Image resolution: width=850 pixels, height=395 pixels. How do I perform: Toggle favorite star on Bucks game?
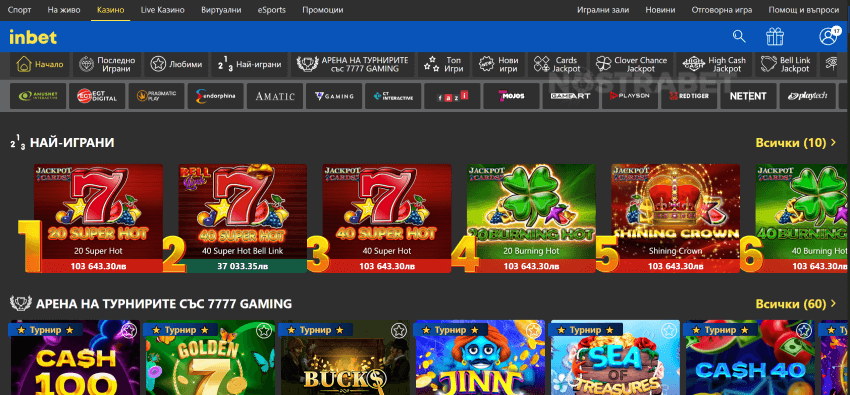coord(399,329)
